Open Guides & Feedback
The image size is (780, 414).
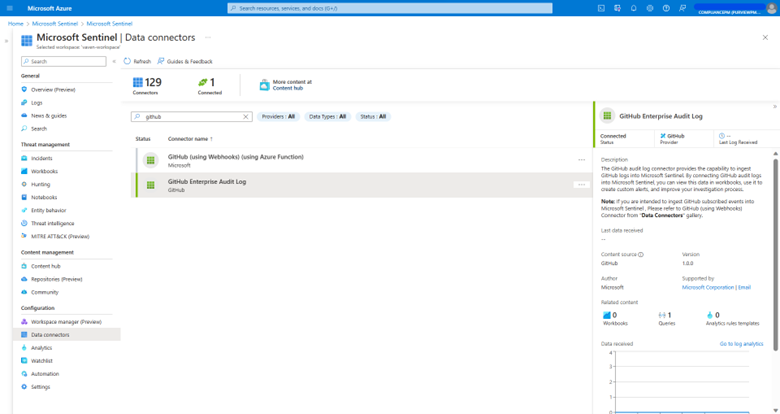pyautogui.click(x=185, y=61)
